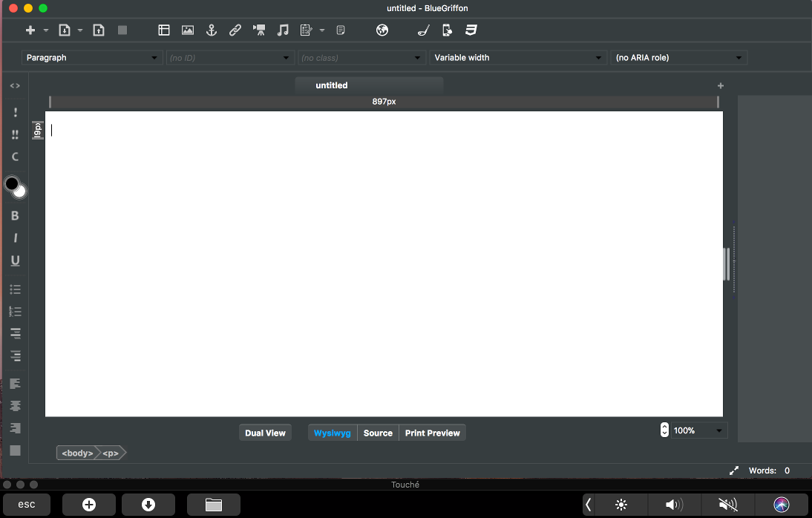Screen dimensions: 812x518
Task: Click the esc key in Touché bar
Action: pyautogui.click(x=27, y=505)
